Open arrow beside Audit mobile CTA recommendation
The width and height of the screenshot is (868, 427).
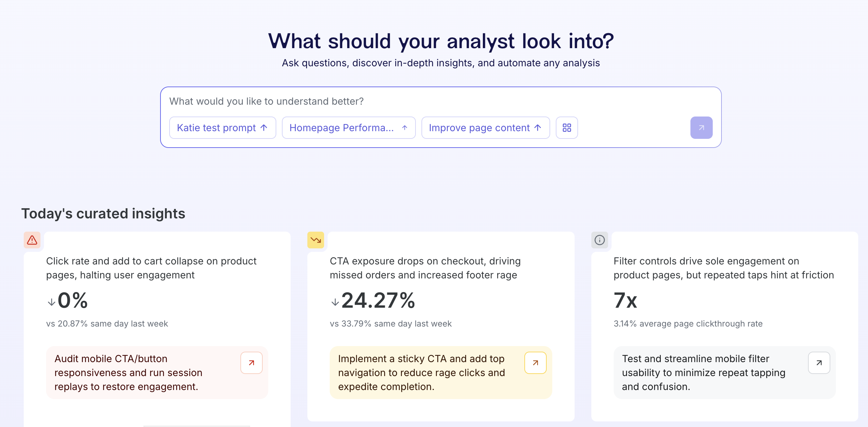(x=252, y=363)
